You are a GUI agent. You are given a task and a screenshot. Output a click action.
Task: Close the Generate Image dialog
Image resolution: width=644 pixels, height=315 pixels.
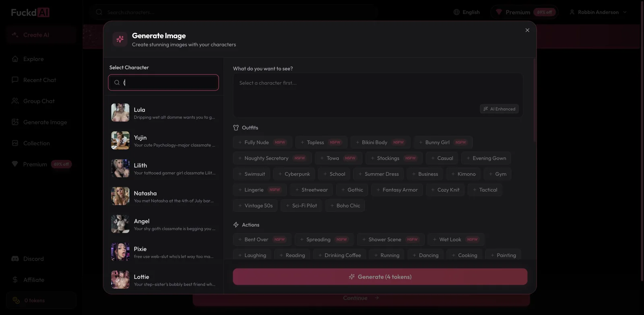point(527,30)
